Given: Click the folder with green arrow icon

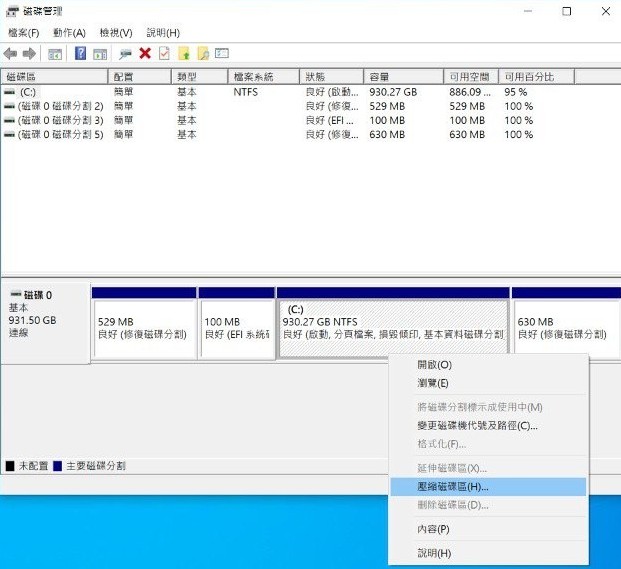Looking at the screenshot, I should point(184,53).
